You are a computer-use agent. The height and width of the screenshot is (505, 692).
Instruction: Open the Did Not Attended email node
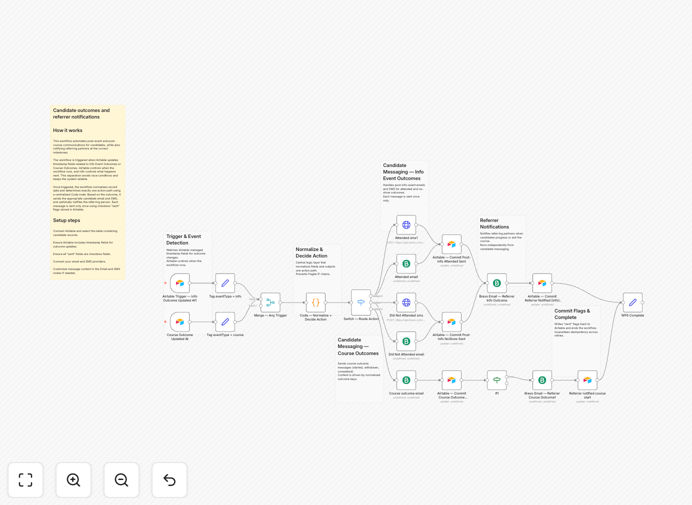coord(406,341)
